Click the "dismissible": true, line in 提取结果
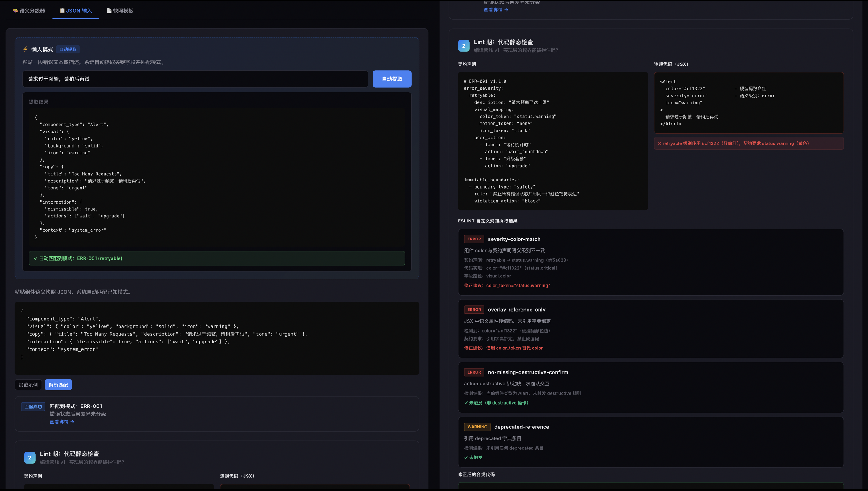Screen dimensions: 868x491 71,209
